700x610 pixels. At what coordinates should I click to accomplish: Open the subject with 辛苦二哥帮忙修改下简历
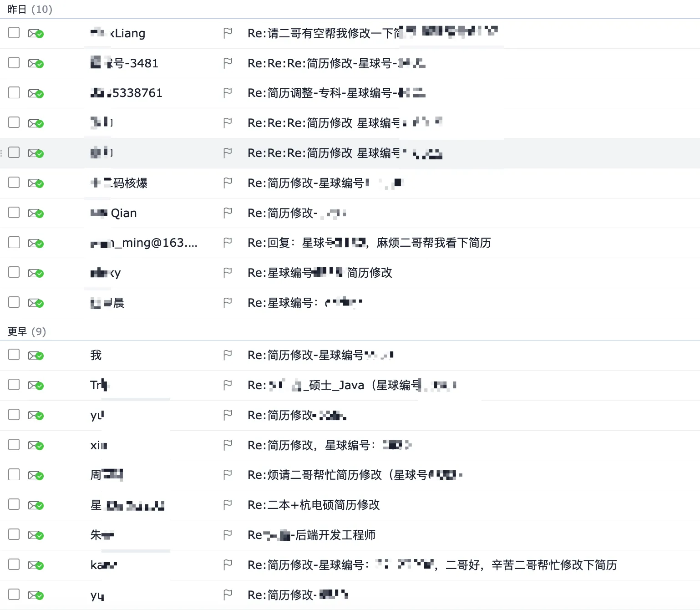(432, 565)
